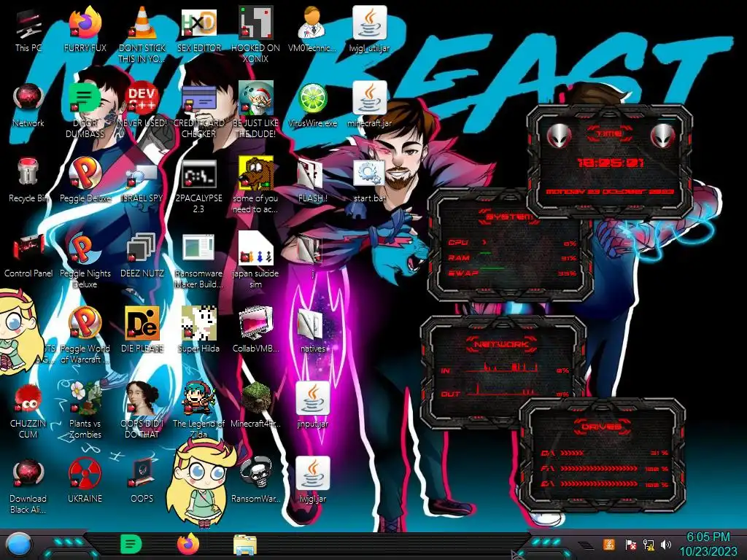
Task: Open the green chat app in taskbar
Action: pyautogui.click(x=131, y=544)
